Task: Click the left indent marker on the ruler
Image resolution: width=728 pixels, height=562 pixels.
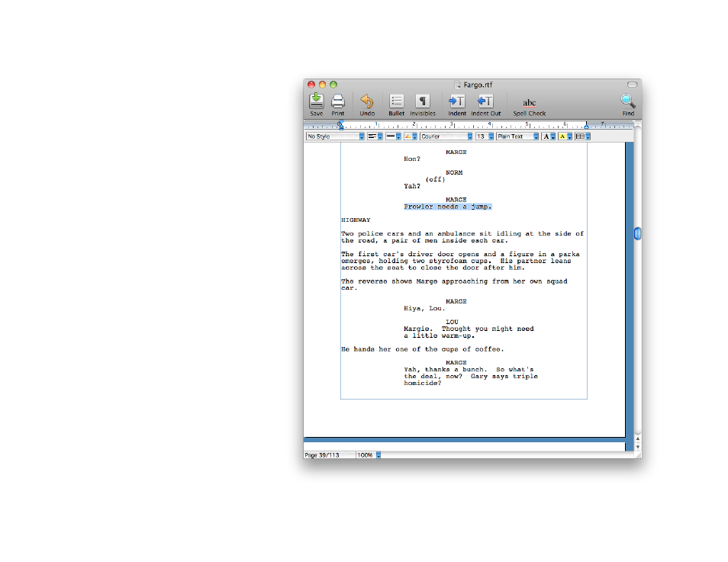Action: pyautogui.click(x=341, y=125)
